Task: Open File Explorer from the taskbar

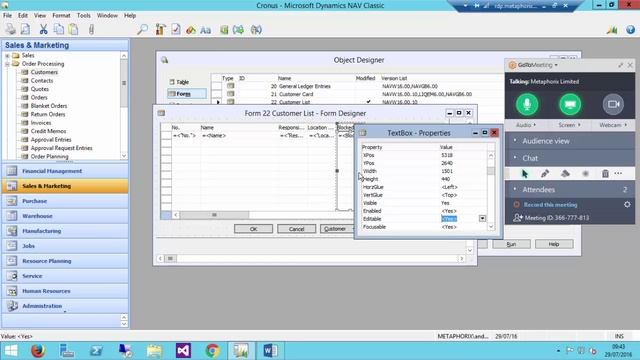Action: click(x=154, y=351)
